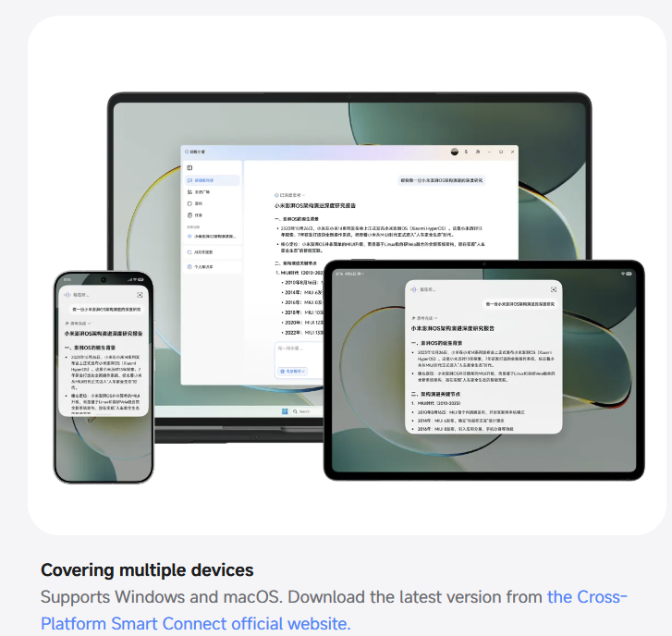Tap the voice waveform icon on the phone
This screenshot has height=636, width=672.
click(67, 295)
